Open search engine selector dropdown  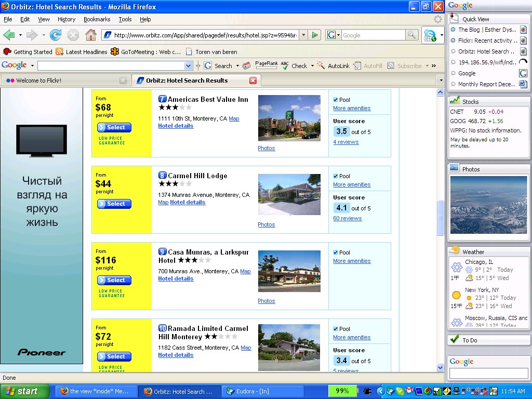[333, 35]
